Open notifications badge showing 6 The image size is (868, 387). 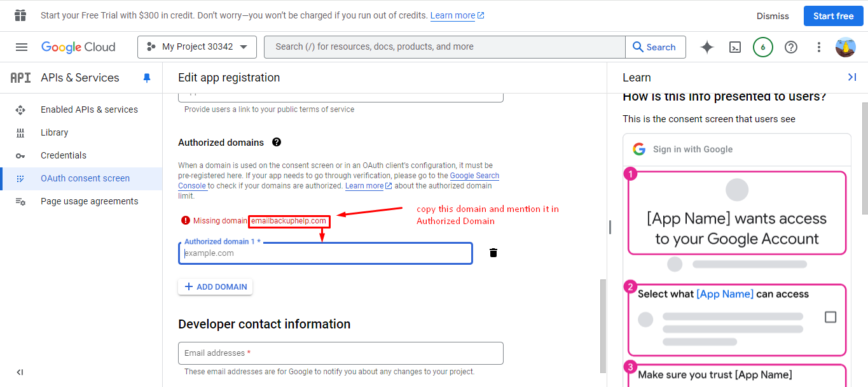tap(763, 47)
